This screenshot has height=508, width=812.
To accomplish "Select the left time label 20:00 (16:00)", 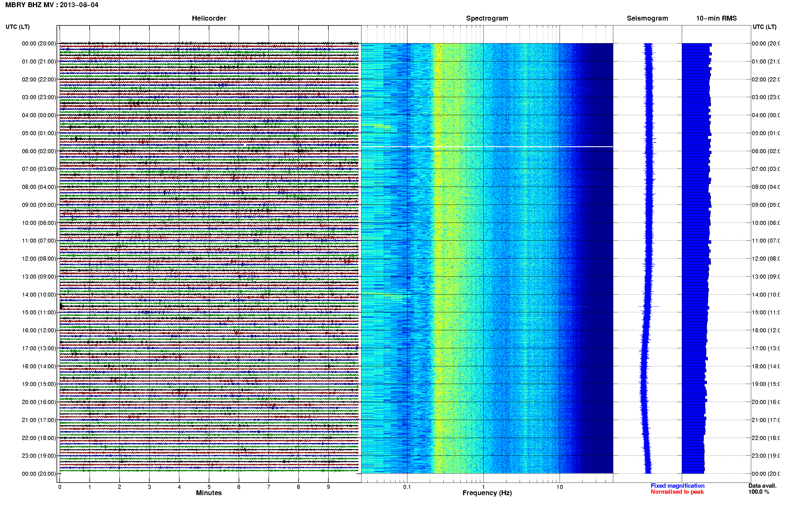I will 39,402.
